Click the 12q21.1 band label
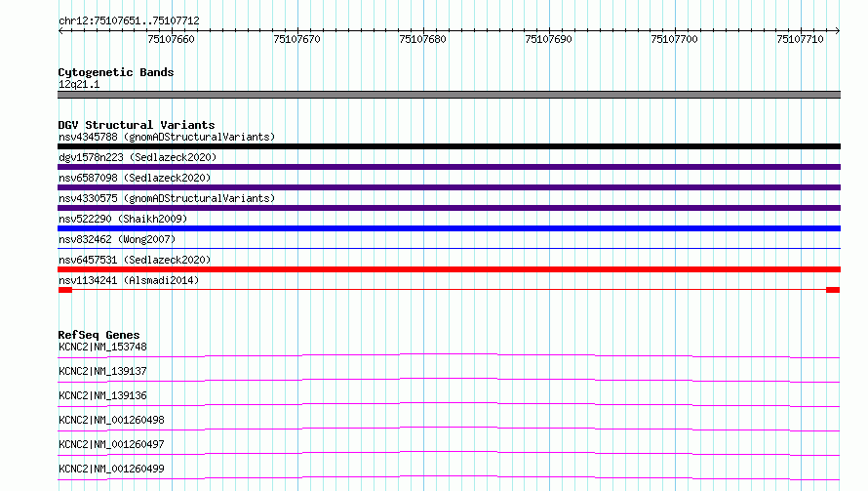Viewport: 868px width, 491px height. pos(79,84)
